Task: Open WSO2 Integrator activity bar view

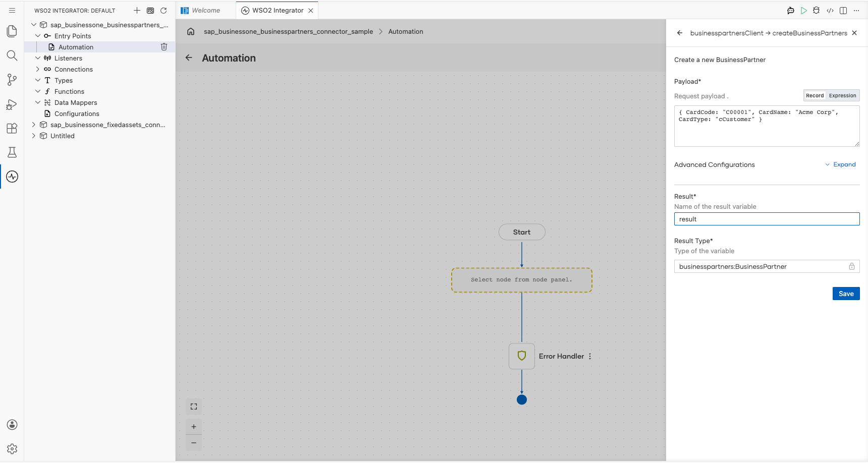Action: click(x=12, y=177)
